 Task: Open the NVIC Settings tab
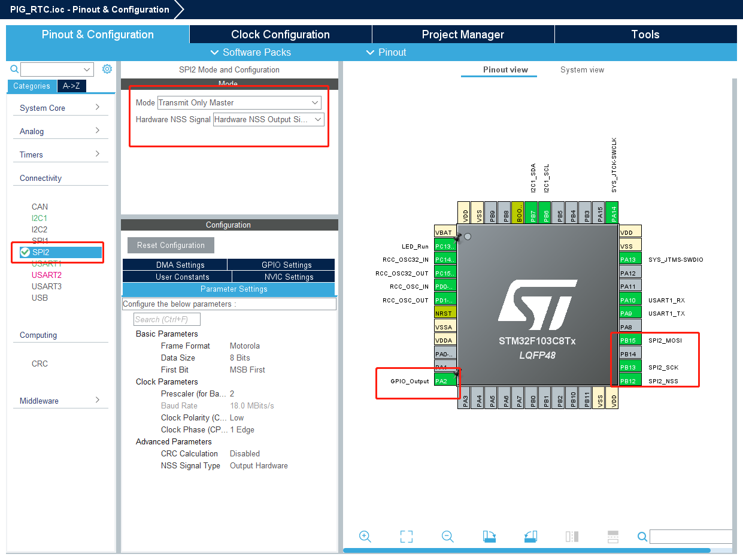(x=283, y=277)
